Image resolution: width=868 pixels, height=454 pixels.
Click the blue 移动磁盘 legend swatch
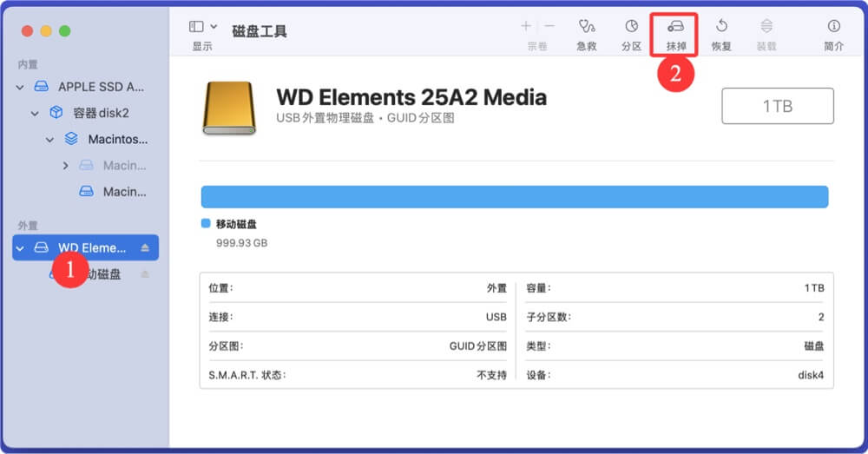coord(206,223)
